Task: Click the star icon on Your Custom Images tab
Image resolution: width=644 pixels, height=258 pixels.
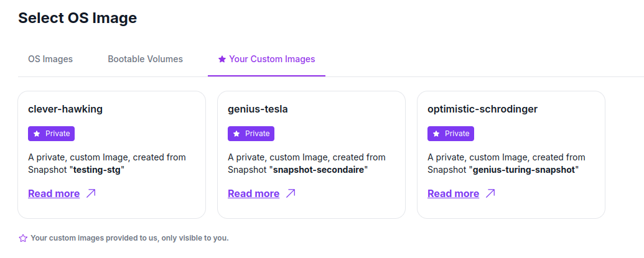Action: (x=222, y=60)
